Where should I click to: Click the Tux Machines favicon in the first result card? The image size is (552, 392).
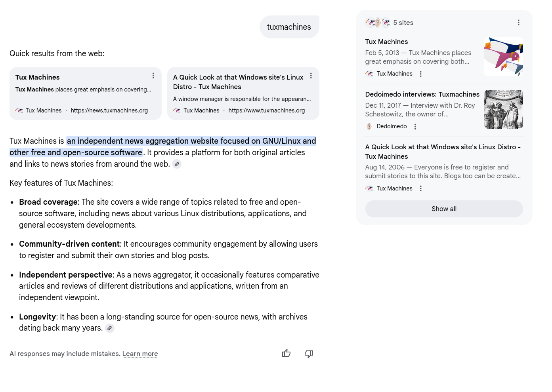[19, 110]
